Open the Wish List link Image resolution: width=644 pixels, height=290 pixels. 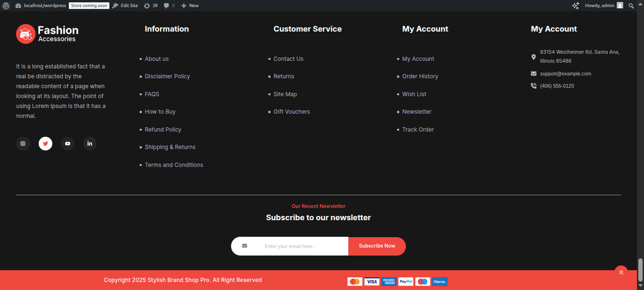click(x=414, y=94)
